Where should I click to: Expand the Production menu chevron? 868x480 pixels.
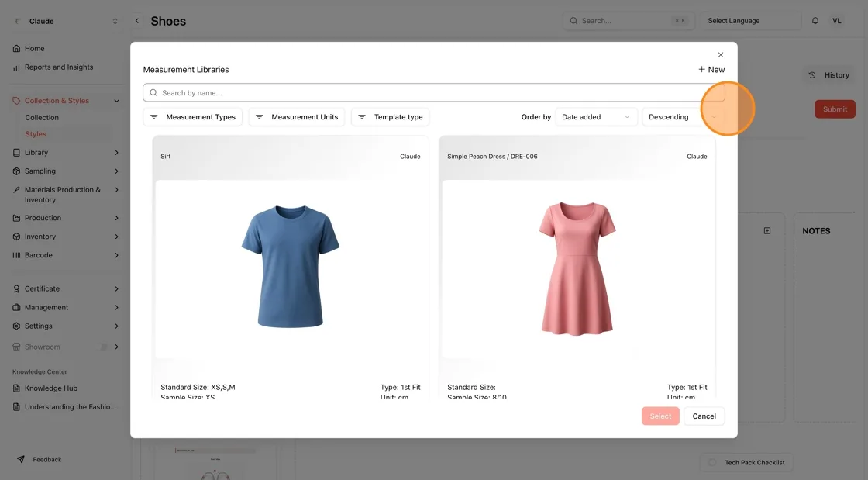click(x=117, y=218)
